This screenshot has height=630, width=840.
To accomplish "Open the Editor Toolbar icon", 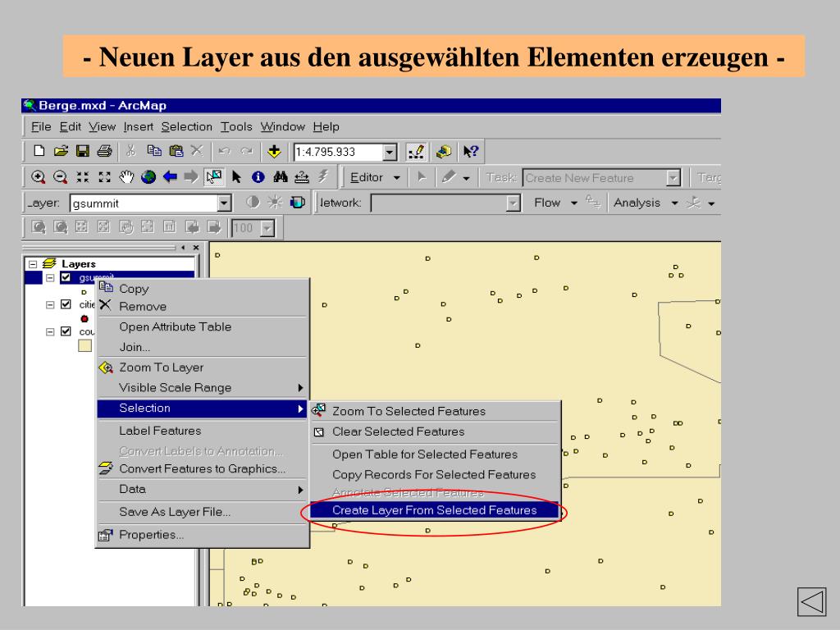I will coord(416,152).
